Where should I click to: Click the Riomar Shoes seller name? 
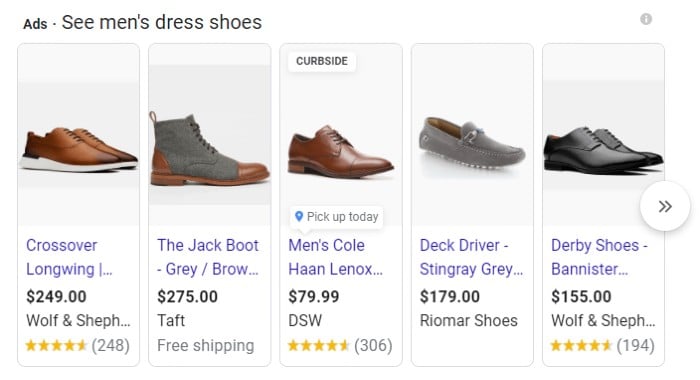click(468, 321)
